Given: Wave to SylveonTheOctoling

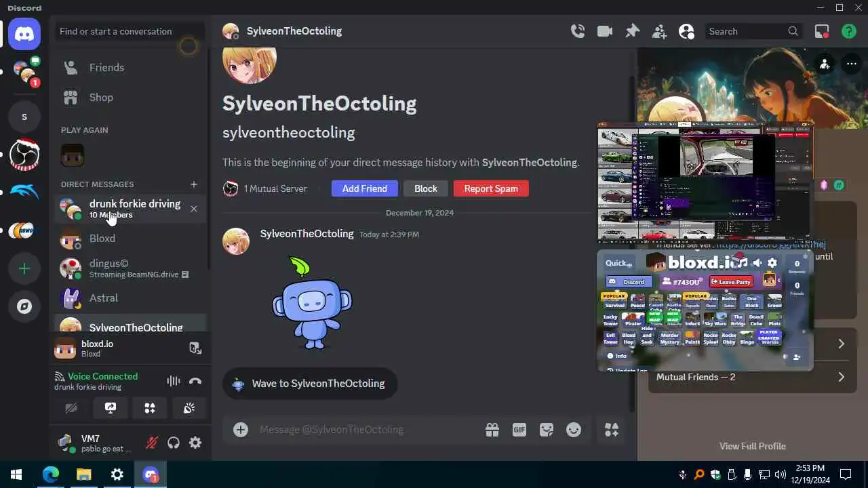Looking at the screenshot, I should coord(310,384).
